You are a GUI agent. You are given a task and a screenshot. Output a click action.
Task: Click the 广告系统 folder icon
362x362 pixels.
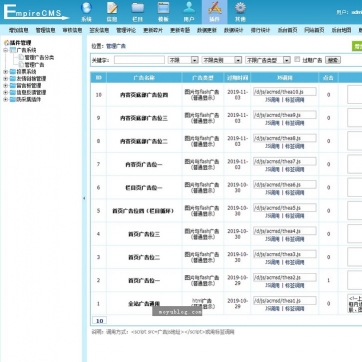(13, 50)
